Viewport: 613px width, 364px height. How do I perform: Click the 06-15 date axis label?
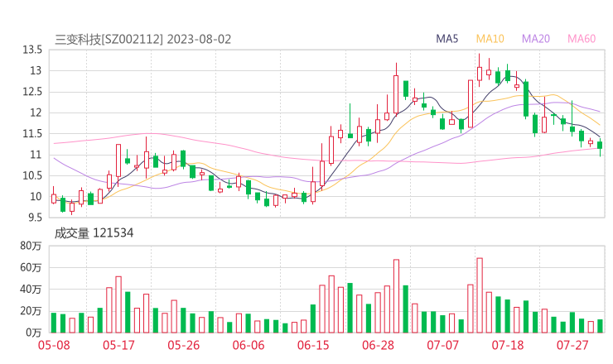coord(313,345)
